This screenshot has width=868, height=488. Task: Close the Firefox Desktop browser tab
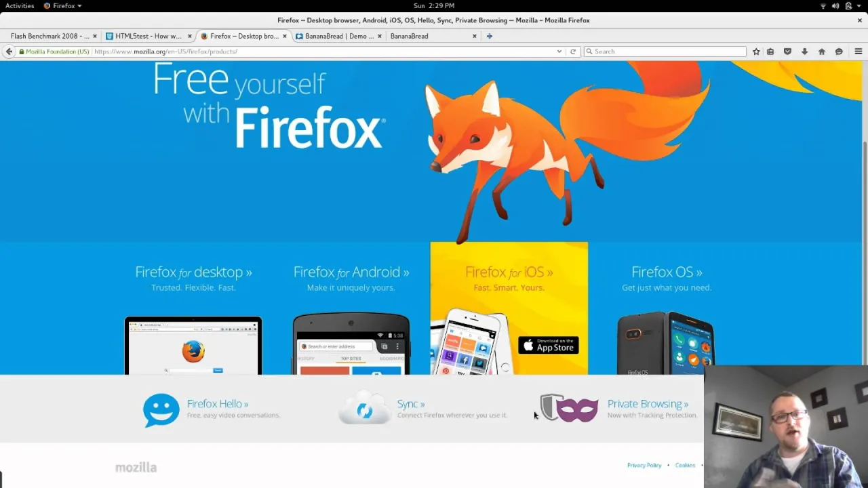(x=285, y=36)
